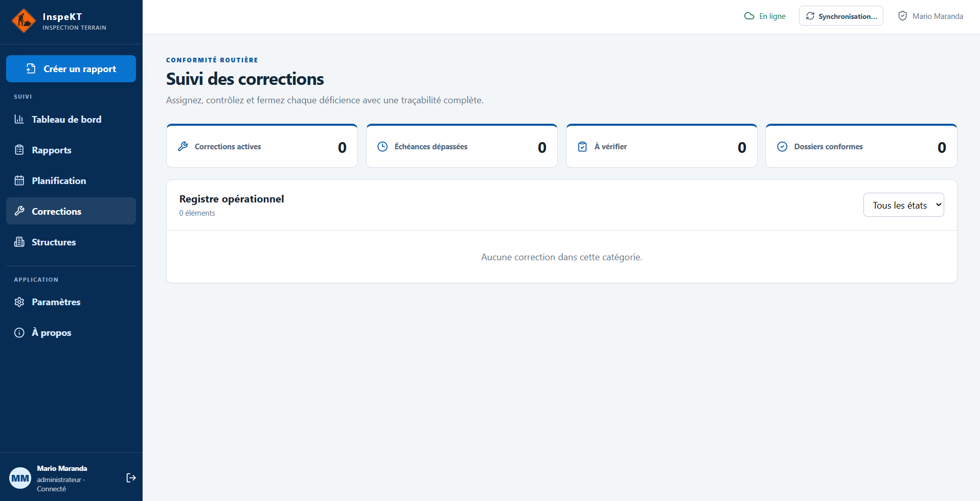
Task: Click the clock icon in Échéances dépassées
Action: point(382,147)
